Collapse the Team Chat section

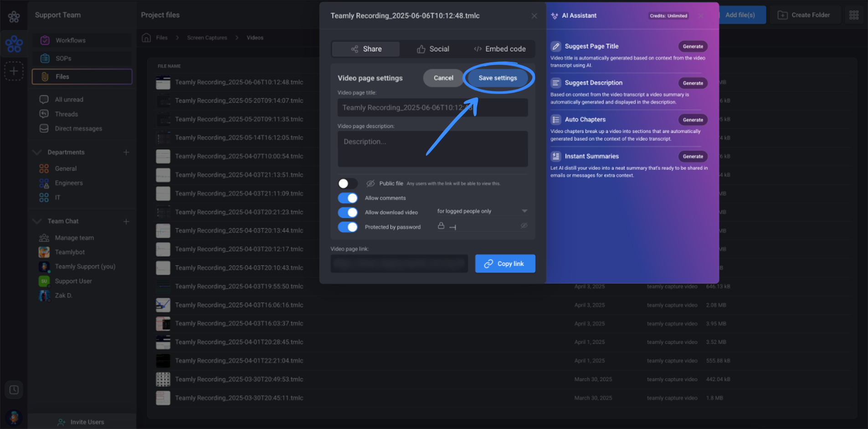pos(37,221)
